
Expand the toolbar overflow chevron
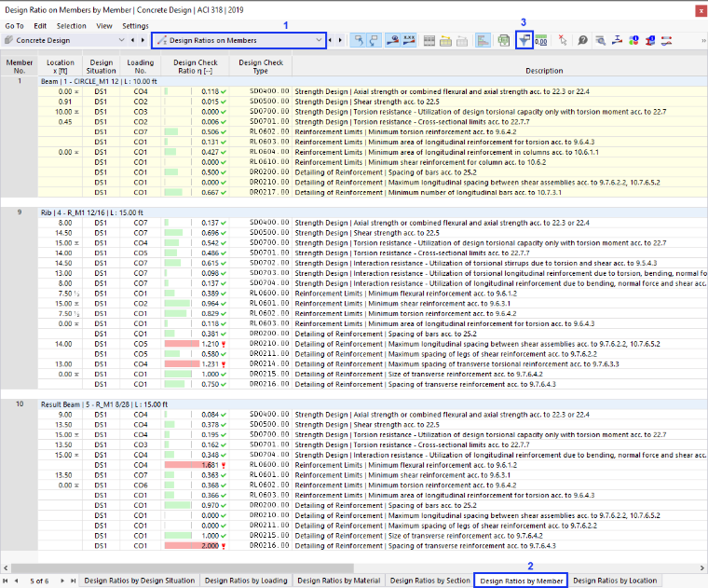tap(703, 41)
